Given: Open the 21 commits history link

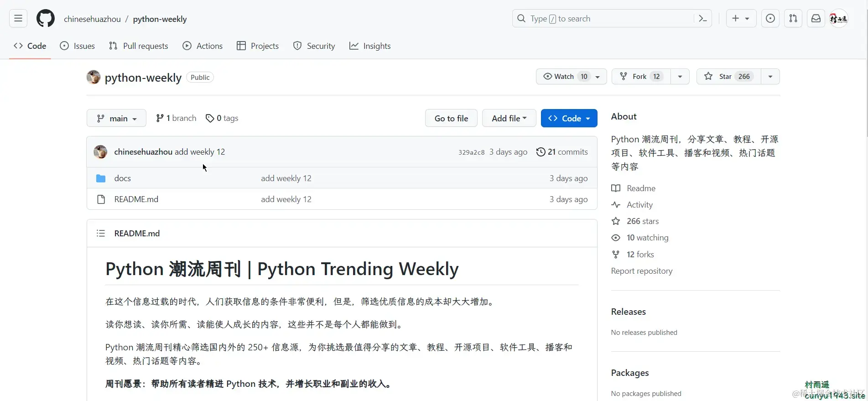Looking at the screenshot, I should click(x=562, y=152).
